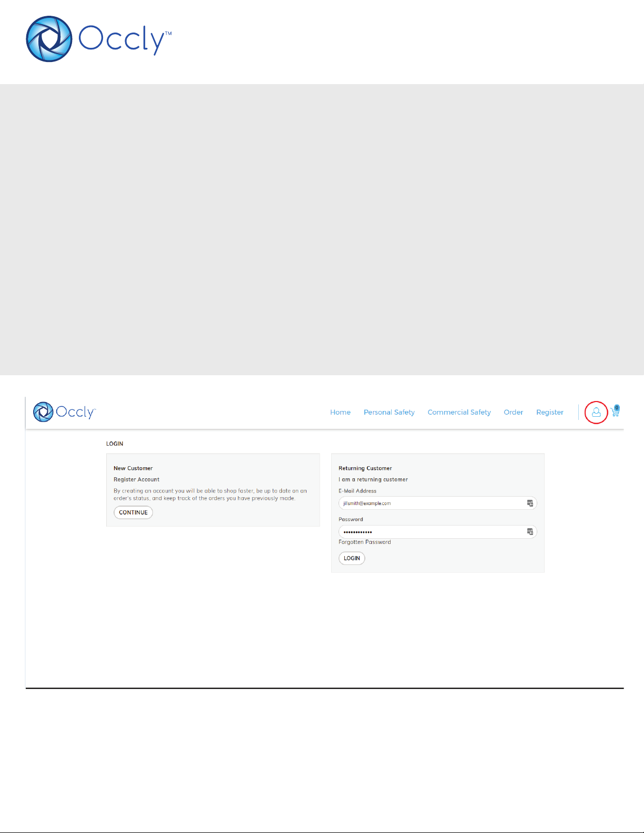This screenshot has height=833, width=644.
Task: Click the small Occly logo in navbar
Action: point(64,412)
